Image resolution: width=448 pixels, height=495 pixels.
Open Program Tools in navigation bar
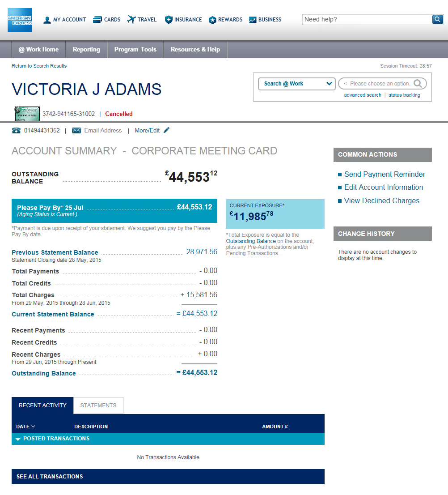pyautogui.click(x=135, y=50)
